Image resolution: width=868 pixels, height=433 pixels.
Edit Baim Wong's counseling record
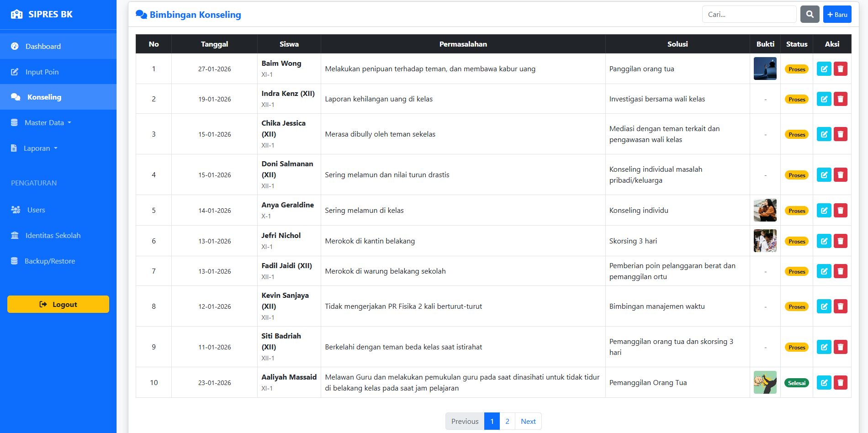click(824, 69)
